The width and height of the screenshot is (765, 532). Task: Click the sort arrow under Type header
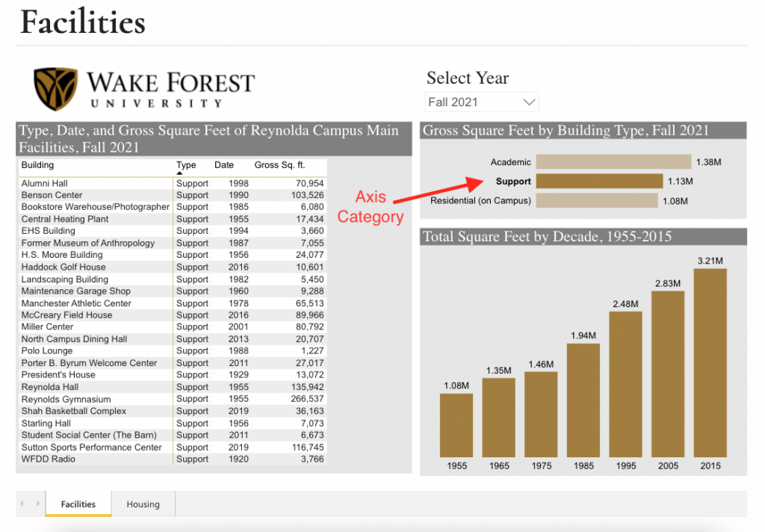179,173
